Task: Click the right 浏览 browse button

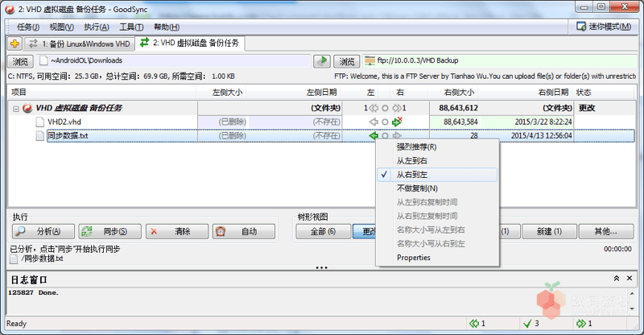Action: pos(347,61)
